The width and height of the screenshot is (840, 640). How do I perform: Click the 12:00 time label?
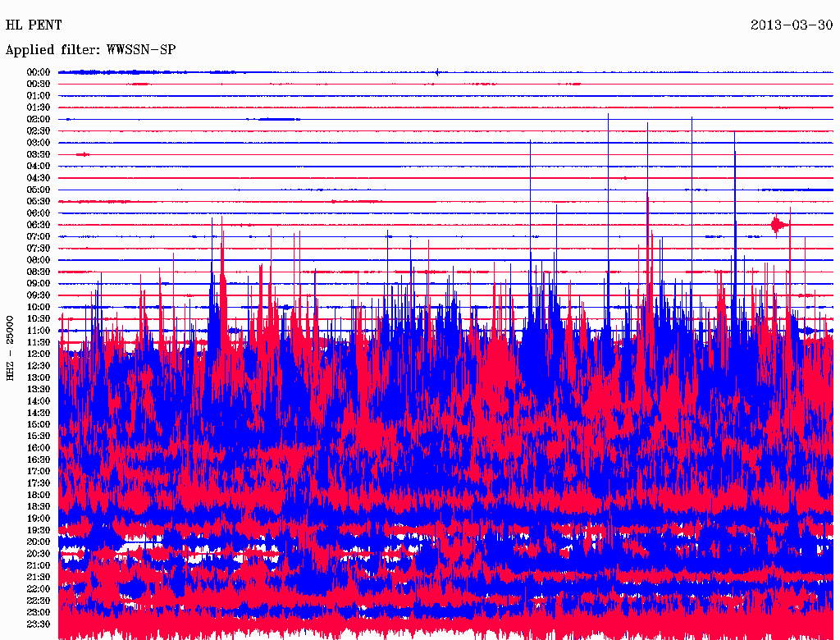click(x=38, y=354)
